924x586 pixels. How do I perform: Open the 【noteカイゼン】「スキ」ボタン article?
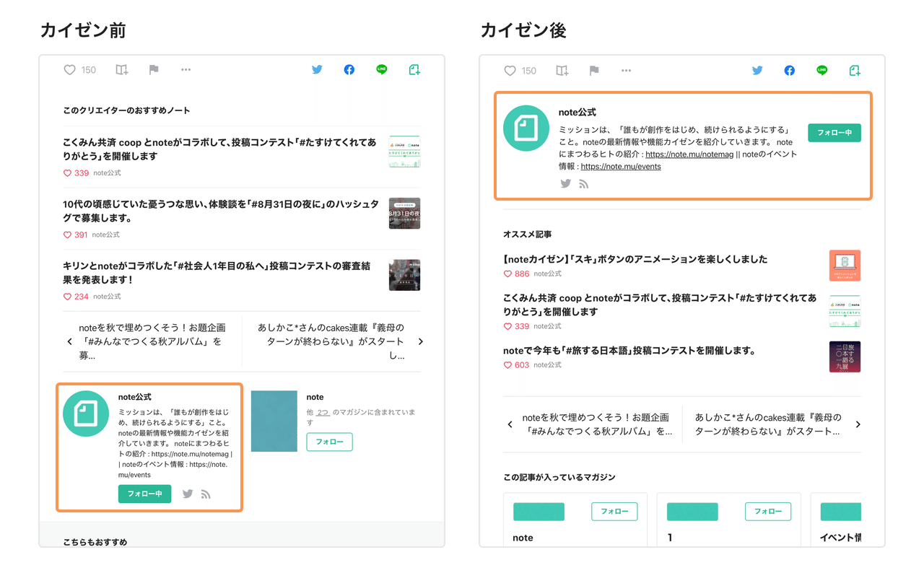635,259
